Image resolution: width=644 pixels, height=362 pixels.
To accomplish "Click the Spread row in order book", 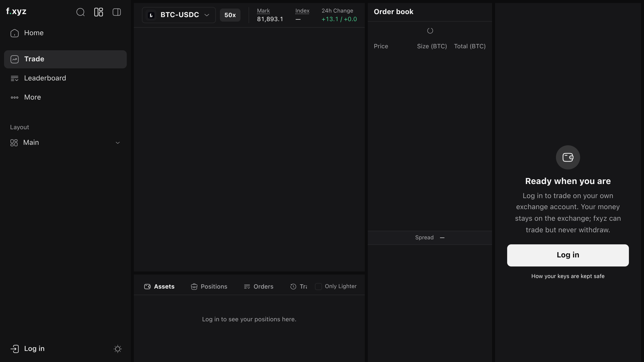I will coord(430,238).
